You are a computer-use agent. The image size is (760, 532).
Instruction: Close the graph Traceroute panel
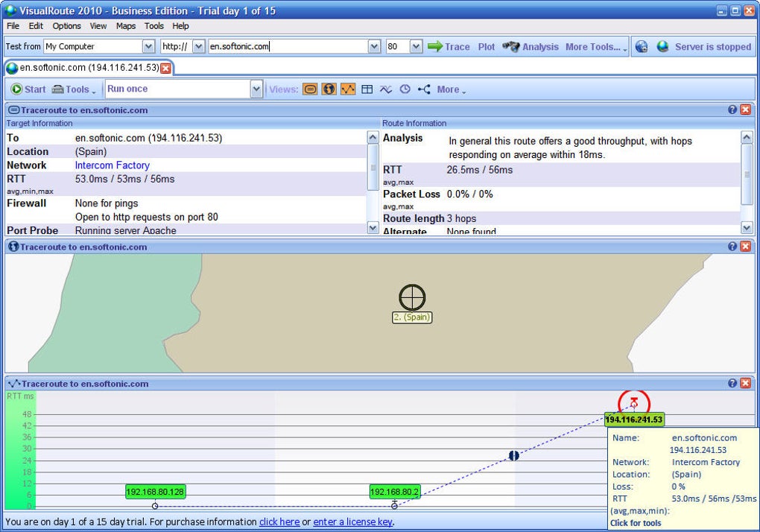coord(746,383)
